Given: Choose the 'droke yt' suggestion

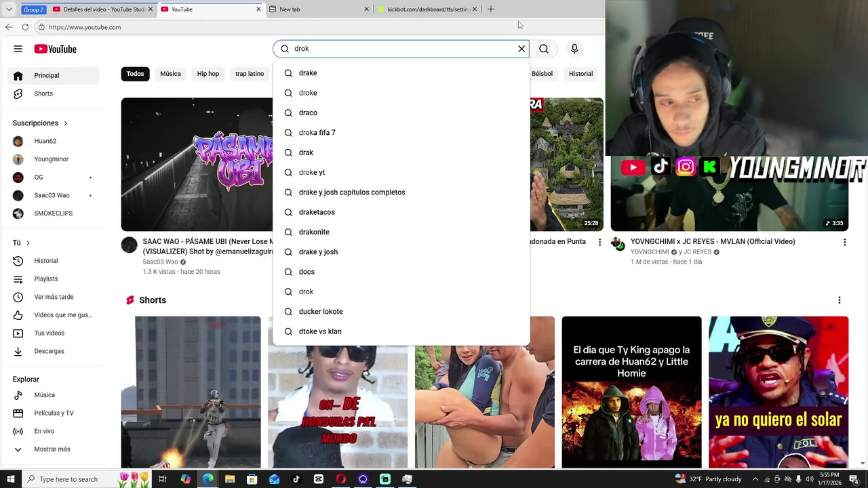Looking at the screenshot, I should point(401,172).
